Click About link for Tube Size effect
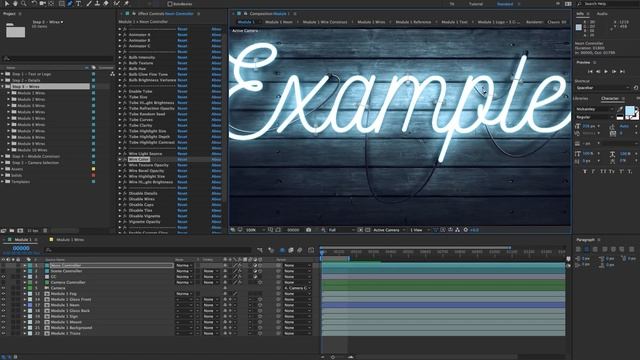 click(x=216, y=97)
